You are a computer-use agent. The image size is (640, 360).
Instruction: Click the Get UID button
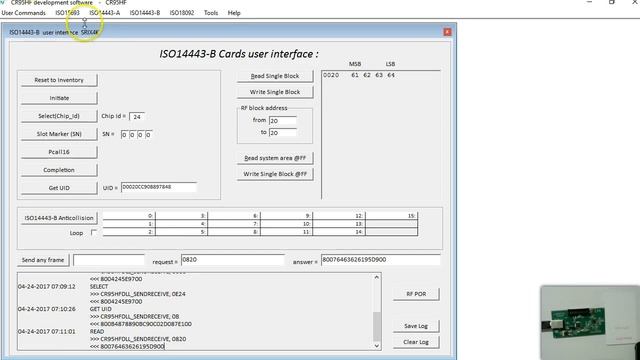click(x=59, y=188)
